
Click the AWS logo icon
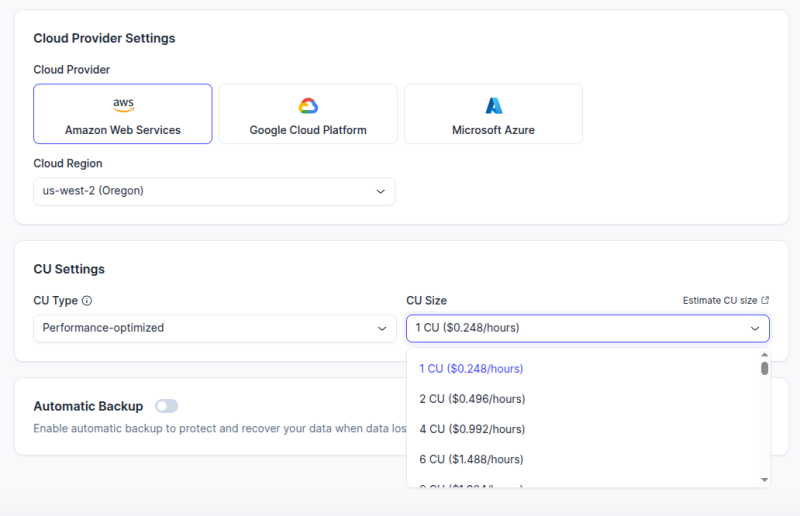pyautogui.click(x=123, y=105)
